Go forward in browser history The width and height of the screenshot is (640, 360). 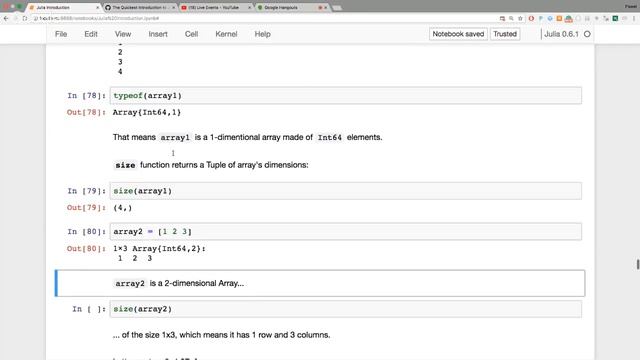click(x=16, y=18)
